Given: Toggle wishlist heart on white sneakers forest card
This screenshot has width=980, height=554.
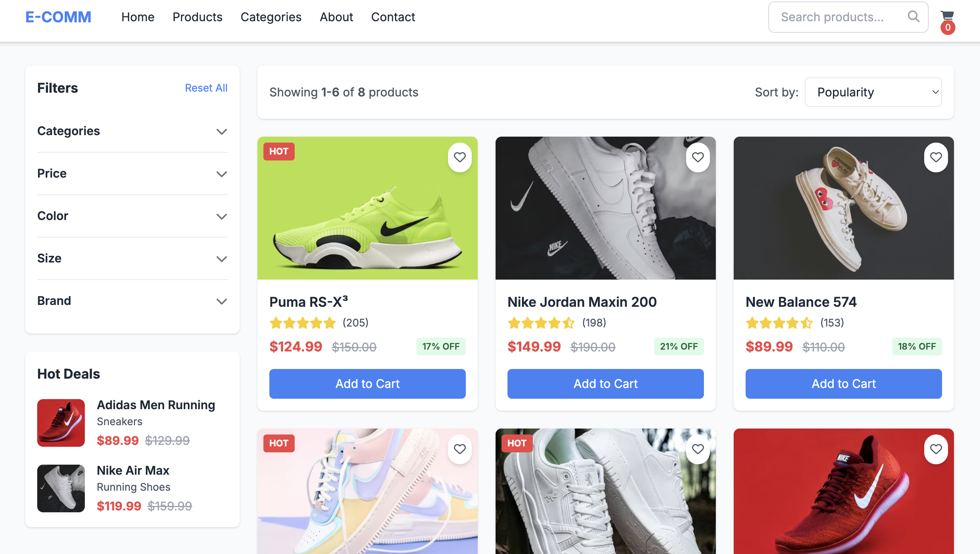Looking at the screenshot, I should pos(697,449).
